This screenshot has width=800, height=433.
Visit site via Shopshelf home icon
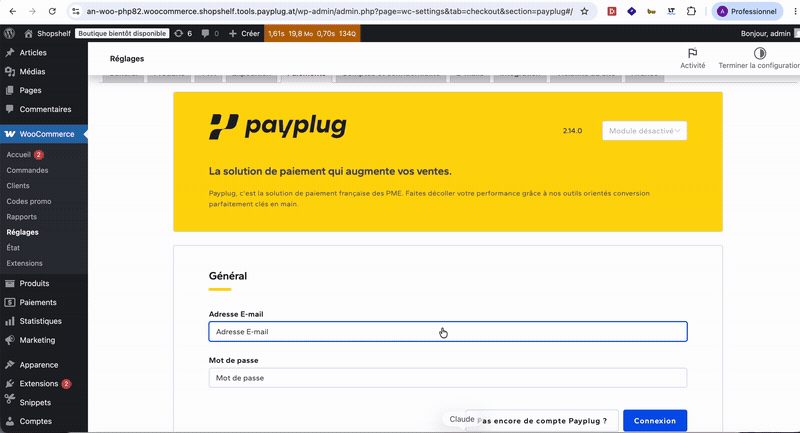pyautogui.click(x=47, y=33)
